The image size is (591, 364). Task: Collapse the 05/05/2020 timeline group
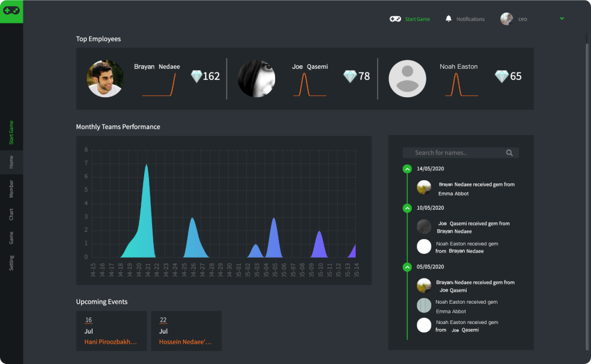(x=406, y=267)
